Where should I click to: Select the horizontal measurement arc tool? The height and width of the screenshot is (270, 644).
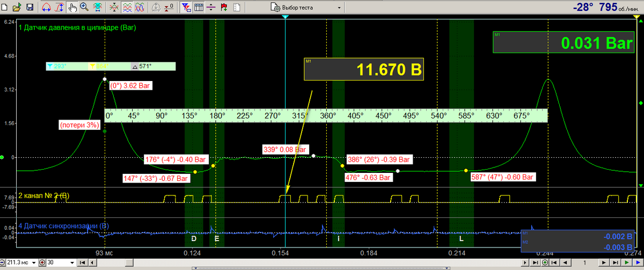pos(47,8)
